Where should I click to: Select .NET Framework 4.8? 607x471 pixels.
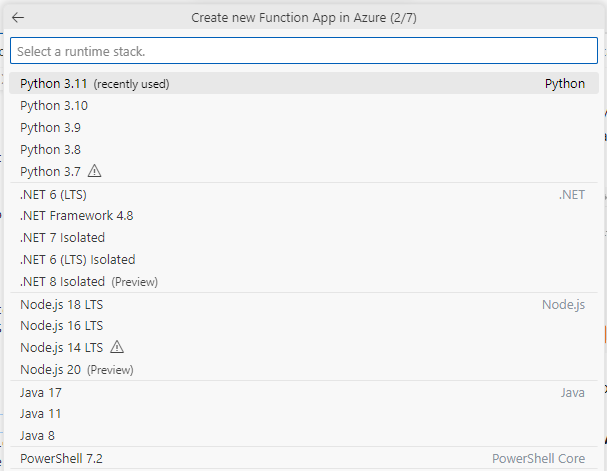coord(304,216)
